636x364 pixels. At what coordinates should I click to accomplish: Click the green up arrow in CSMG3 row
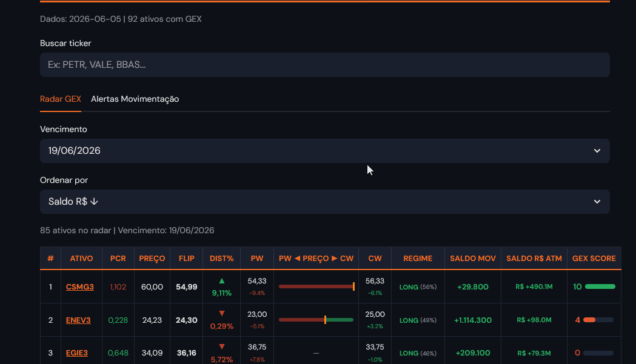tap(222, 281)
